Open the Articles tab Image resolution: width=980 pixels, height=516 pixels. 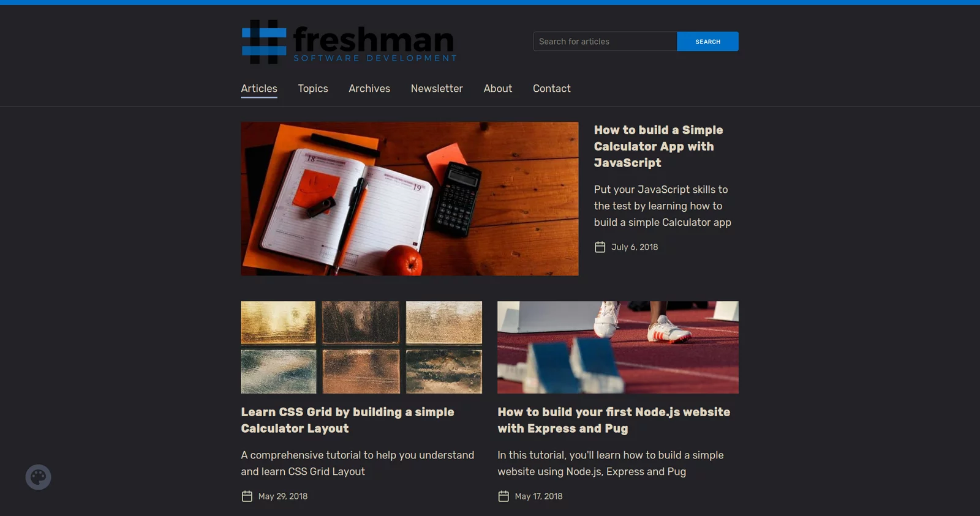pyautogui.click(x=259, y=89)
